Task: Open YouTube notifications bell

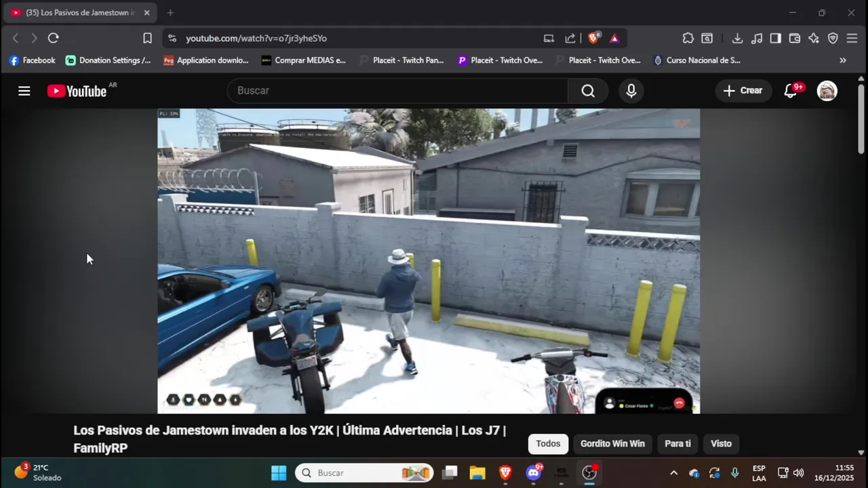Action: pyautogui.click(x=790, y=91)
